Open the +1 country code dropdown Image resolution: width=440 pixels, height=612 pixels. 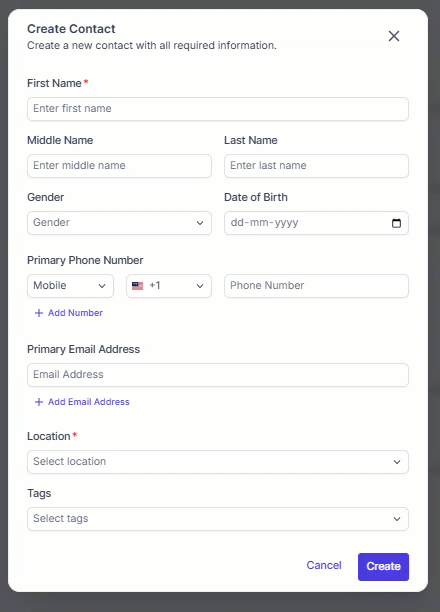[x=169, y=286]
